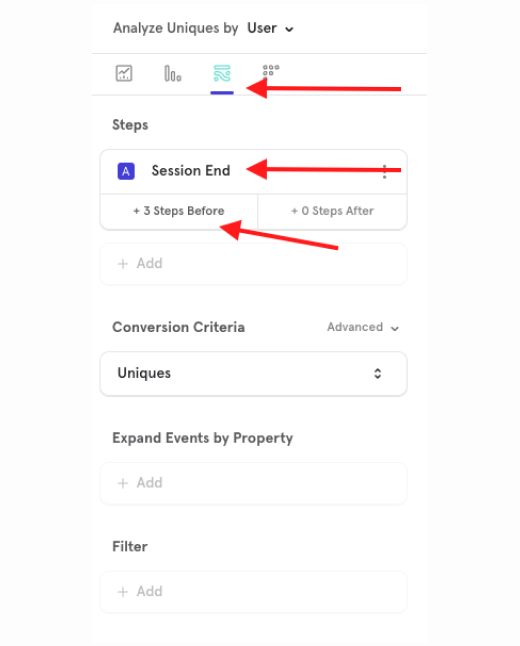Click plus icon in Filter Add row
This screenshot has width=520, height=646.
(123, 592)
